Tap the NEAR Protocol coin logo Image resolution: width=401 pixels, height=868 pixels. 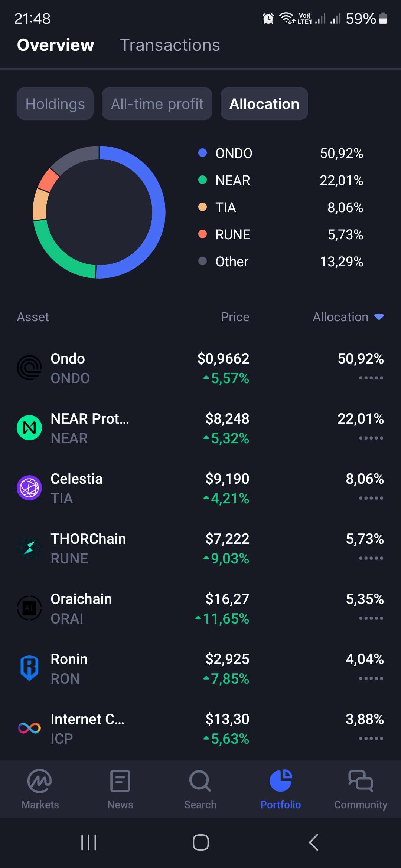tap(29, 428)
